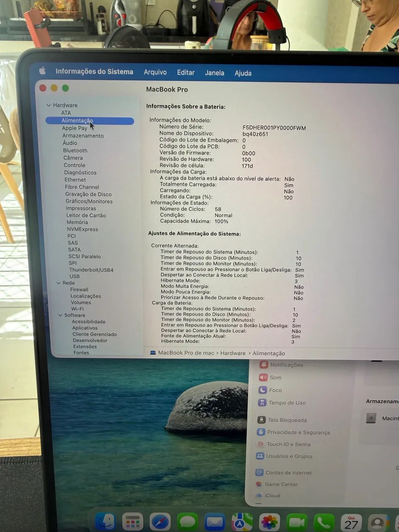Collapse the Hardware section chevron

click(49, 105)
